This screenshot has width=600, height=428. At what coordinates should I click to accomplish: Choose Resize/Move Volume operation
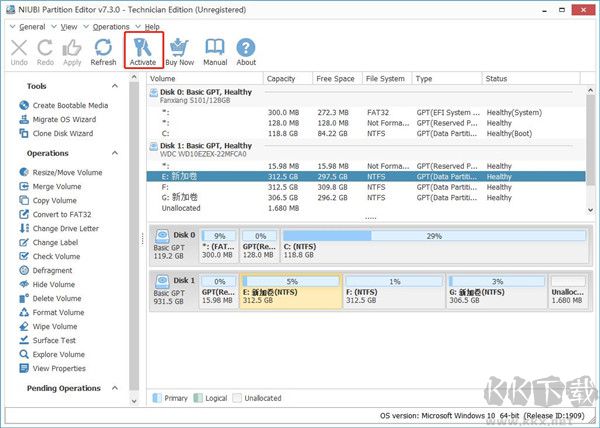point(60,173)
